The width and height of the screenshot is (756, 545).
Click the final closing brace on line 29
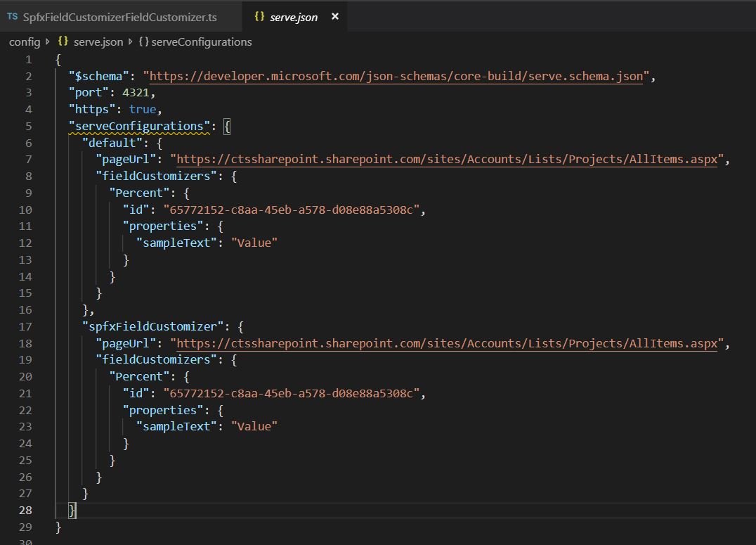point(58,527)
